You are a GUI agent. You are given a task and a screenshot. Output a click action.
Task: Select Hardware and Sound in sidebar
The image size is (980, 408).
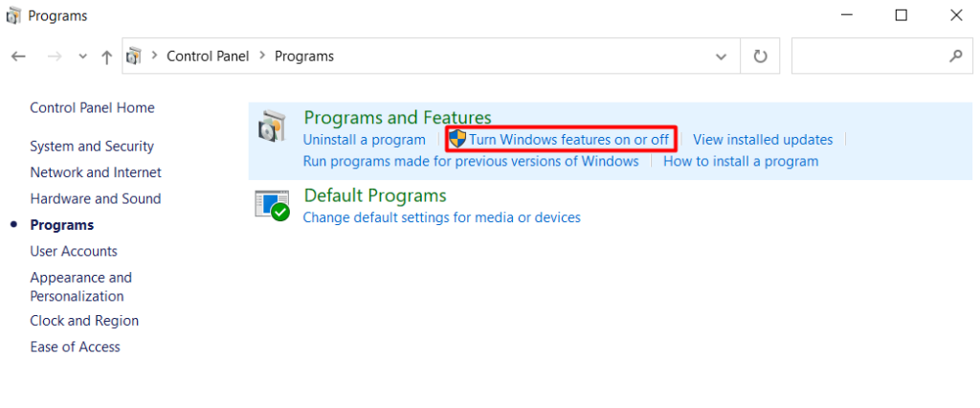point(96,199)
